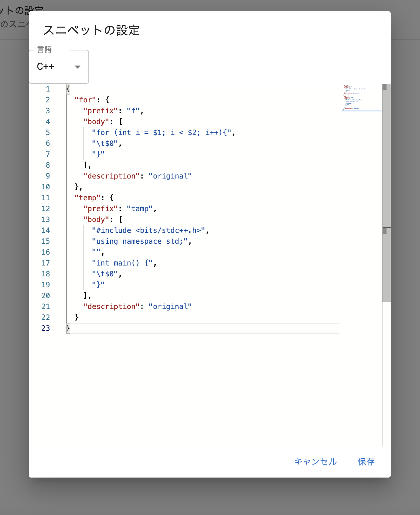Click the editor vertical scrollbar thumb
This screenshot has height=515, width=420.
[387, 192]
